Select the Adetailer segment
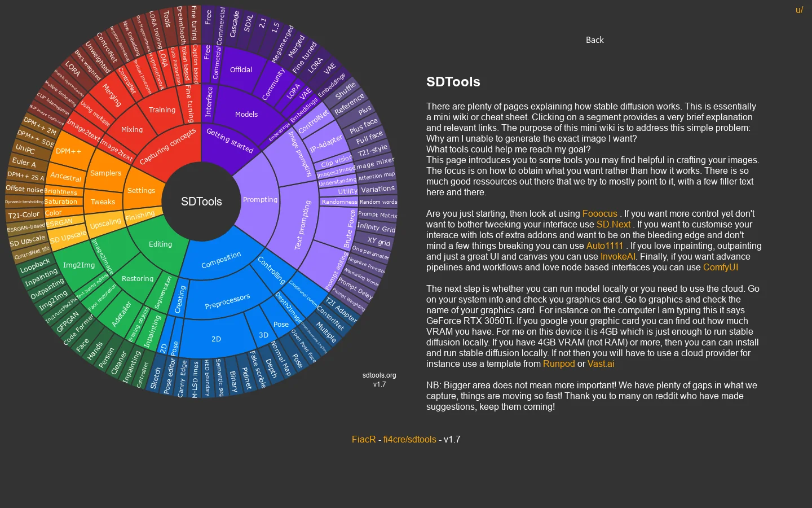812x508 pixels. point(122,314)
